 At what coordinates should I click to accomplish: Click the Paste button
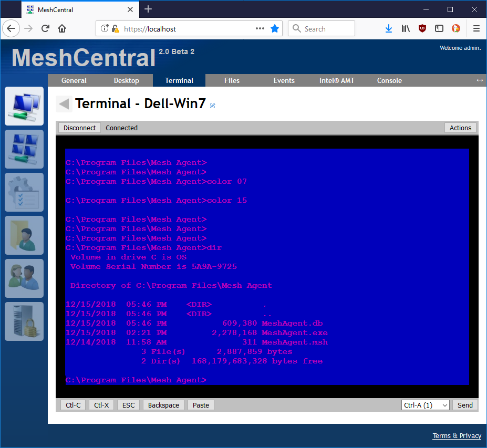coord(201,405)
